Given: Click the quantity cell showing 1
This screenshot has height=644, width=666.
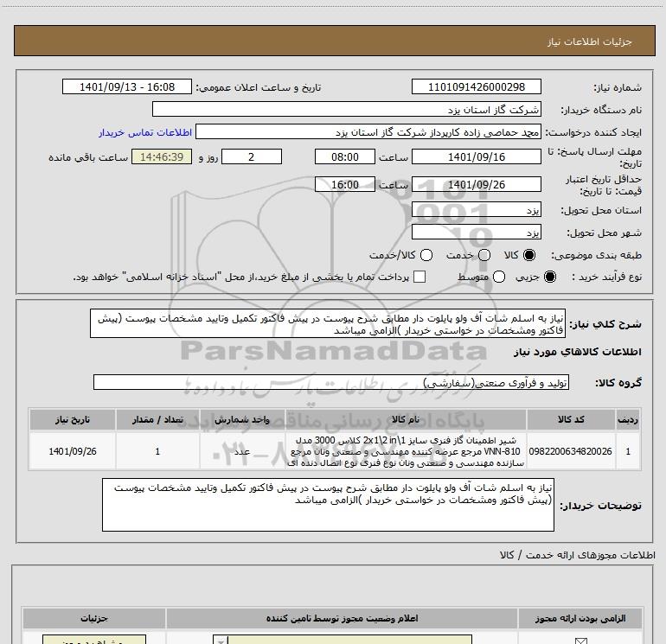Looking at the screenshot, I should 157,451.
